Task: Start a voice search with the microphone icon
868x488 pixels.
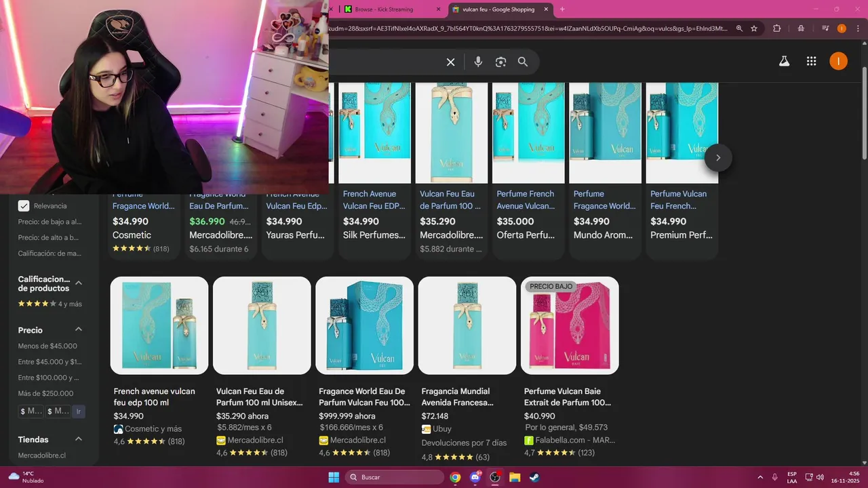Action: pos(478,62)
